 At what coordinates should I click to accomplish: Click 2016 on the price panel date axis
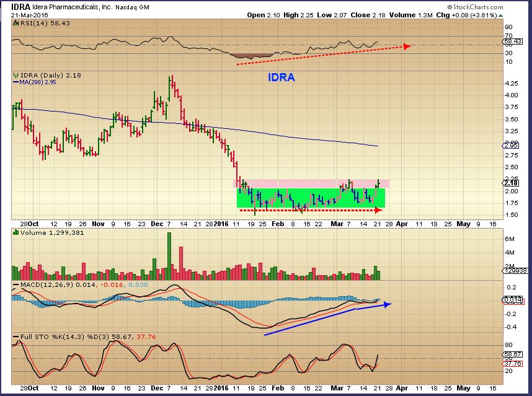coord(221,224)
